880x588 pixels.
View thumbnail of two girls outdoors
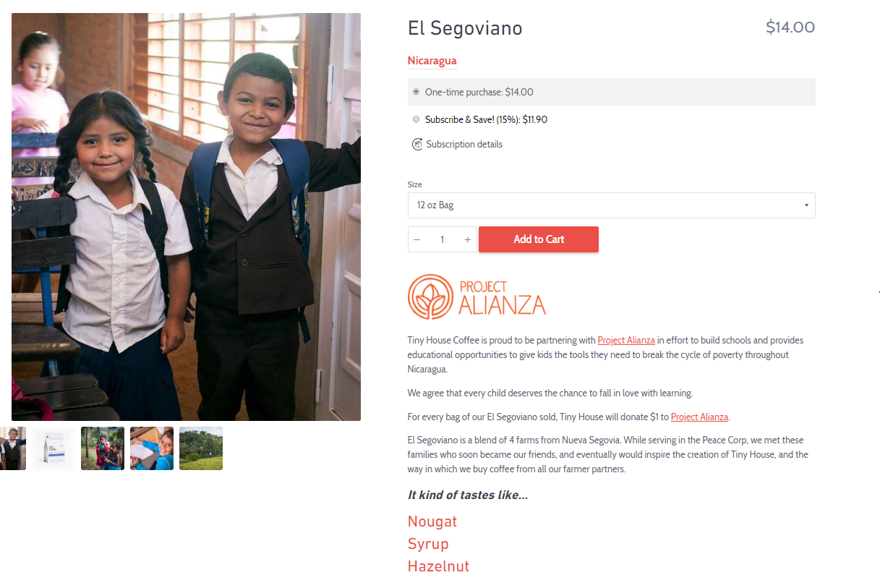click(103, 448)
